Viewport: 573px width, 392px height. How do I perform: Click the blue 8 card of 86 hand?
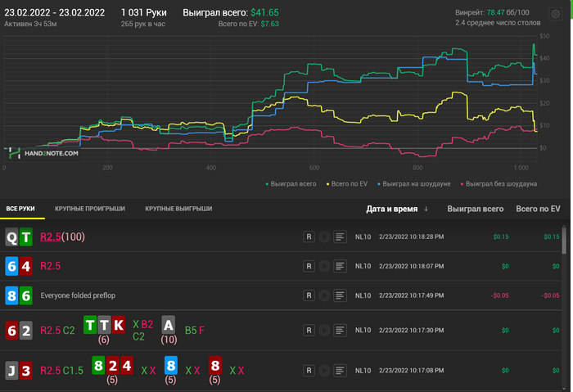point(11,295)
